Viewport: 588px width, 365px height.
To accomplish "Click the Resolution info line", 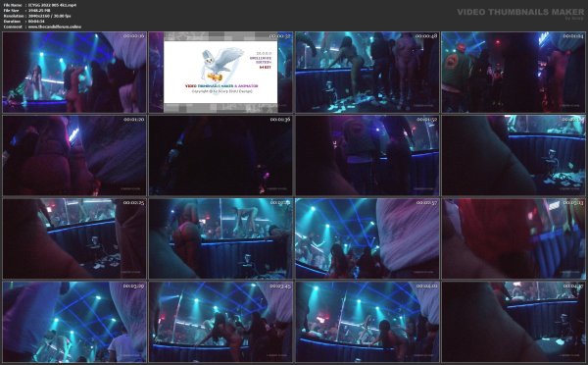I will [x=37, y=16].
